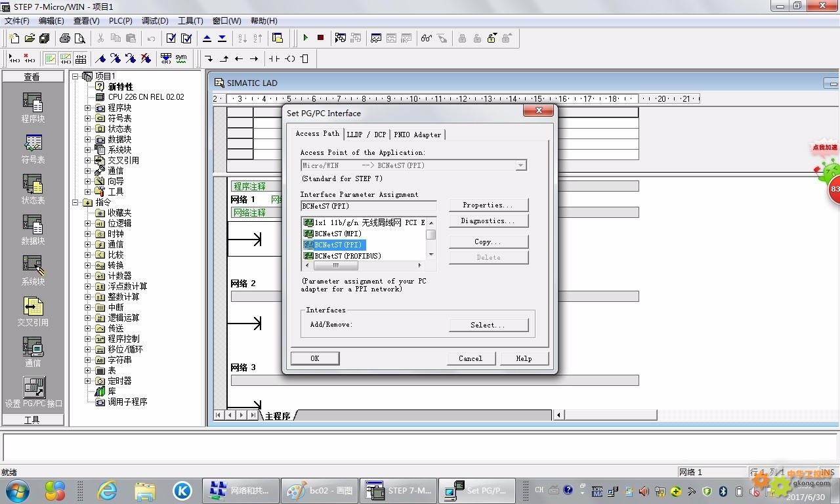840x504 pixels.
Task: Click the Compile (checkmark) toolbar icon
Action: (x=171, y=38)
